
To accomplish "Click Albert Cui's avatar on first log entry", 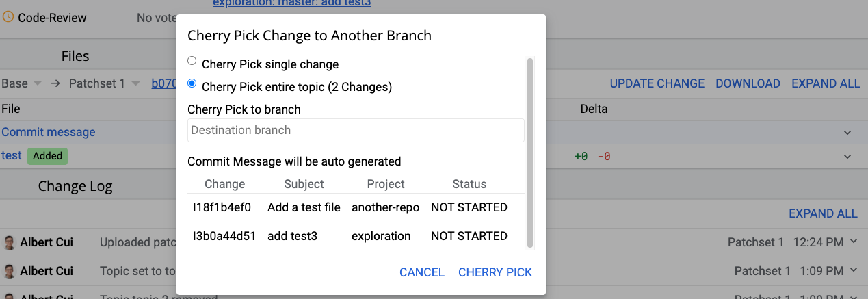I will (x=10, y=243).
